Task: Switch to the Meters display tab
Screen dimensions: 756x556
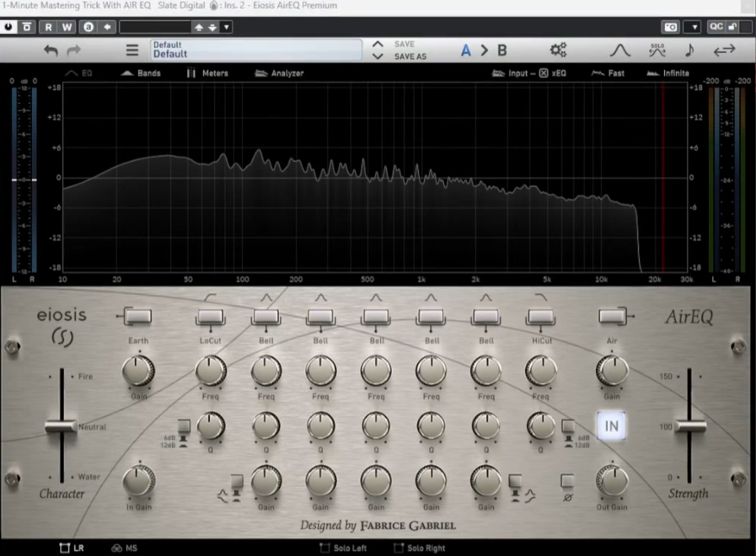Action: (x=208, y=73)
